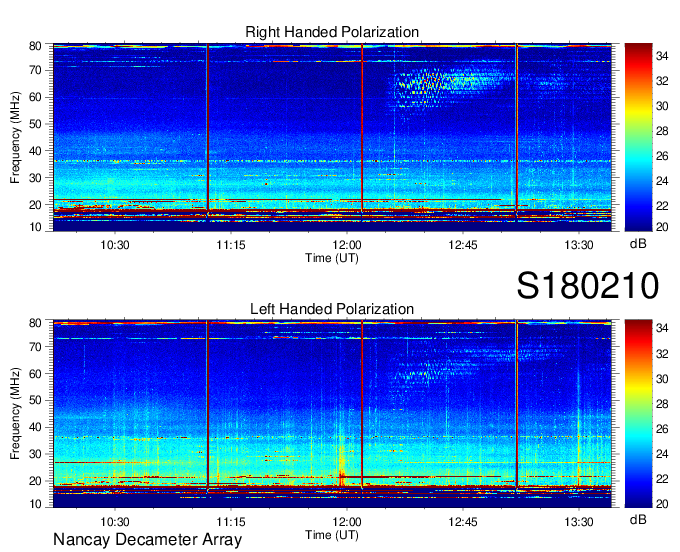Click the 20 MHz tick label on right-handed plot

(35, 205)
